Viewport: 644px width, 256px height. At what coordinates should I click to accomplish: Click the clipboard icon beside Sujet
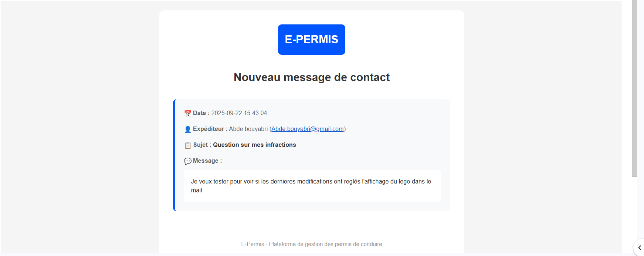pyautogui.click(x=188, y=145)
